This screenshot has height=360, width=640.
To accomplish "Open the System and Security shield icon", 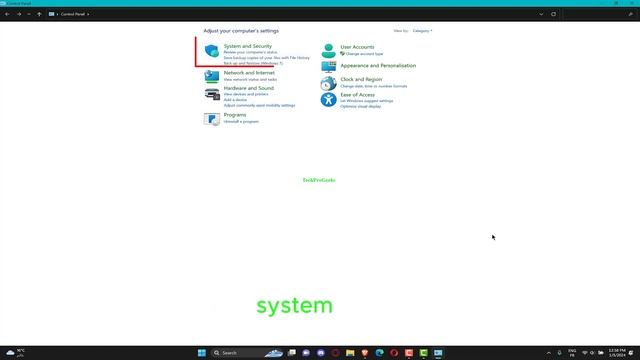I will coord(212,51).
